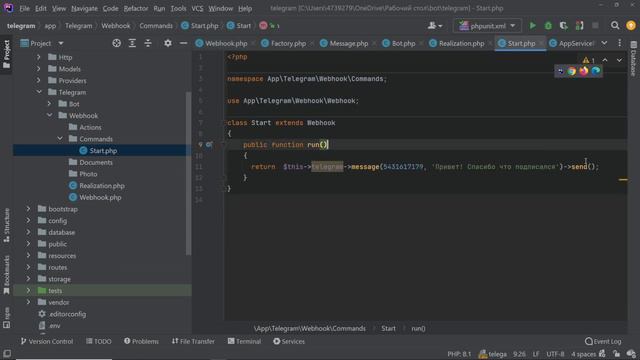The height and width of the screenshot is (360, 640).
Task: Expand the Bot folder
Action: tap(49, 104)
